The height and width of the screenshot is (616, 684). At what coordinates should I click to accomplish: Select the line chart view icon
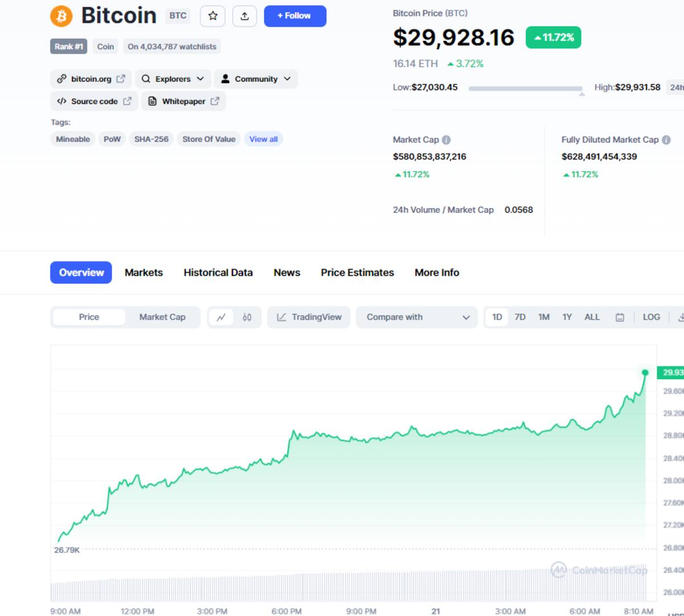(221, 317)
